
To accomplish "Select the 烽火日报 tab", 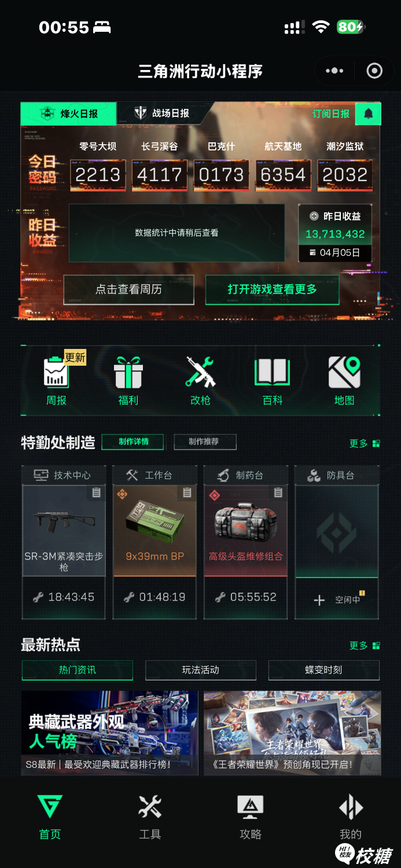I will point(69,113).
